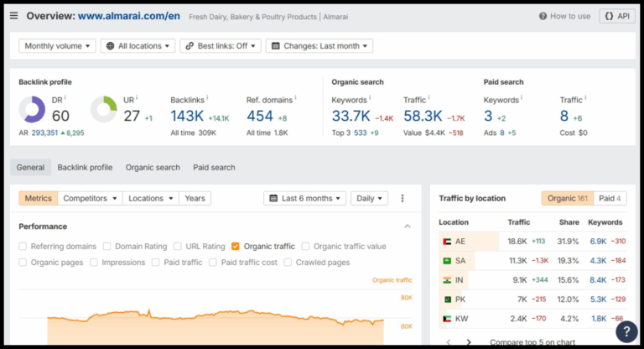Click the 58.3K organic Traffic value

coord(423,116)
